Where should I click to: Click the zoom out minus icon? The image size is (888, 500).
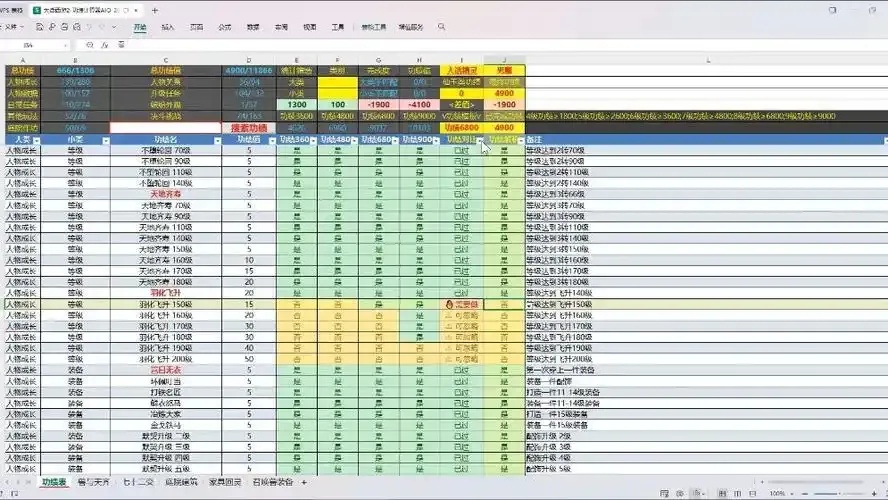coord(805,494)
